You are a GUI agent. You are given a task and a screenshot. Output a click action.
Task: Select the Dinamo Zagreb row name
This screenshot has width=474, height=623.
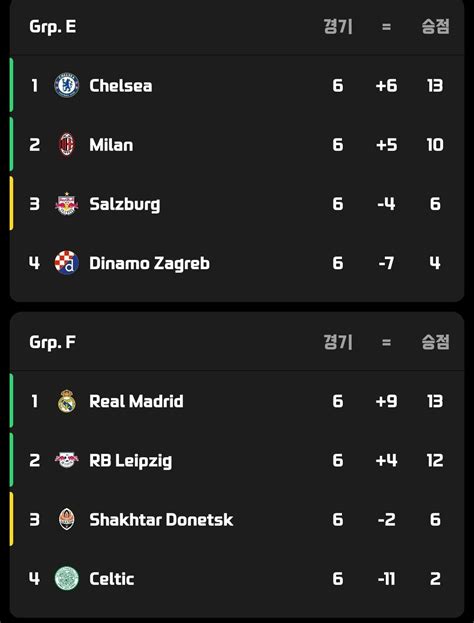pyautogui.click(x=149, y=263)
